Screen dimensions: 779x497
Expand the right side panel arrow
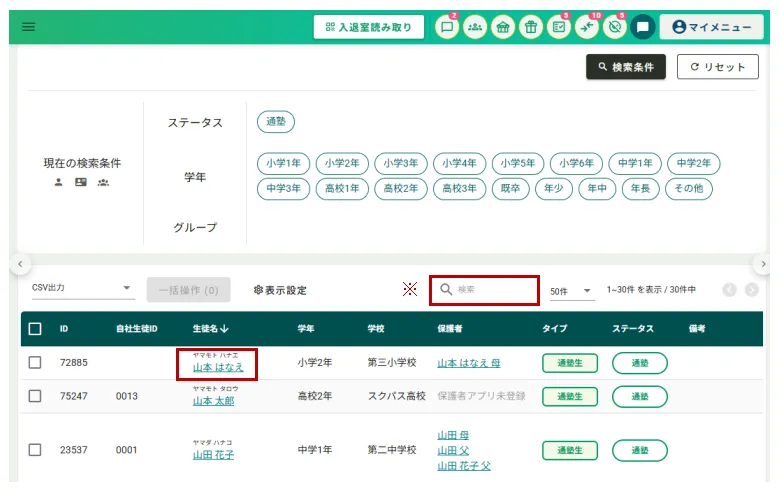coord(763,264)
